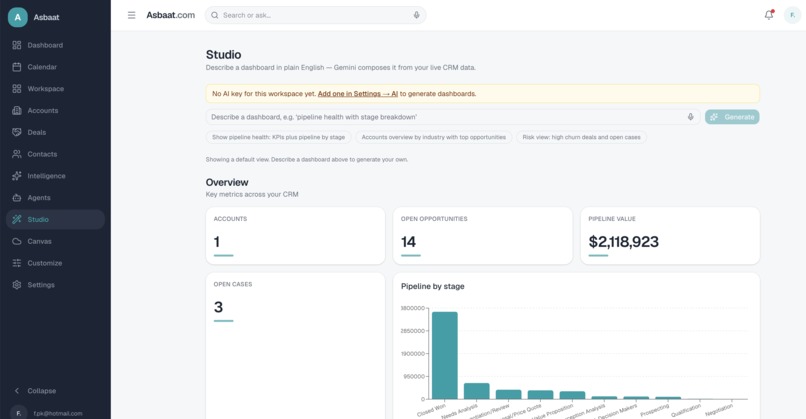This screenshot has width=806, height=419.
Task: Click the Asbaat logo avatar
Action: (x=17, y=17)
